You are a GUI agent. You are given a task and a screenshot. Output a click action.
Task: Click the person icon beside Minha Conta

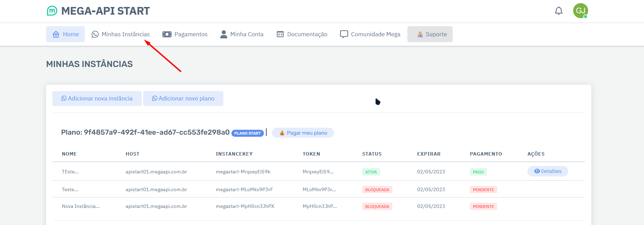click(x=224, y=34)
